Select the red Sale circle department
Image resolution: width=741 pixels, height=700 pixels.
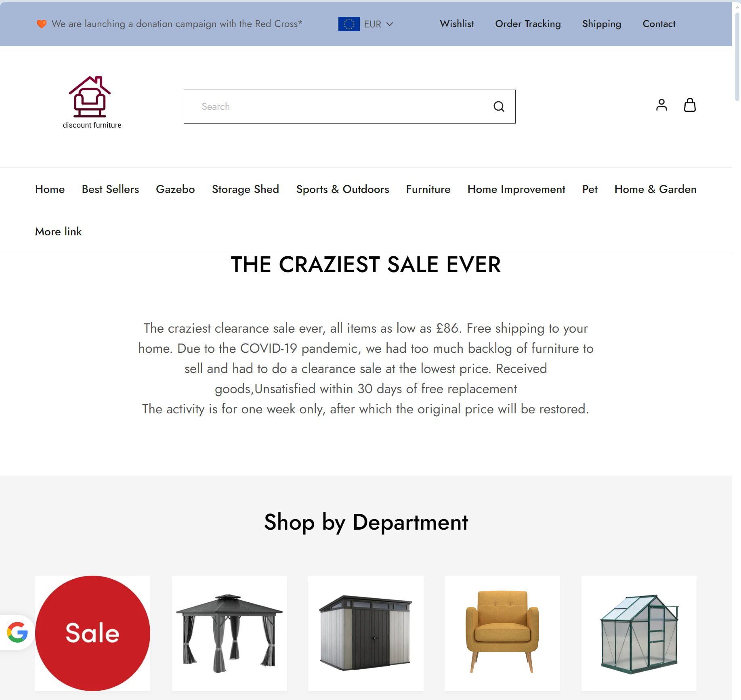92,633
